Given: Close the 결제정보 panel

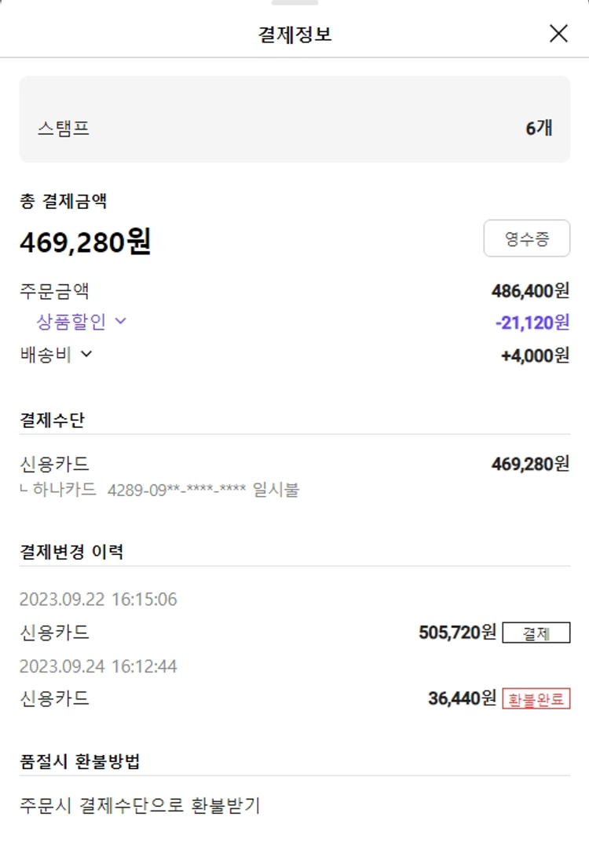Looking at the screenshot, I should click(558, 33).
